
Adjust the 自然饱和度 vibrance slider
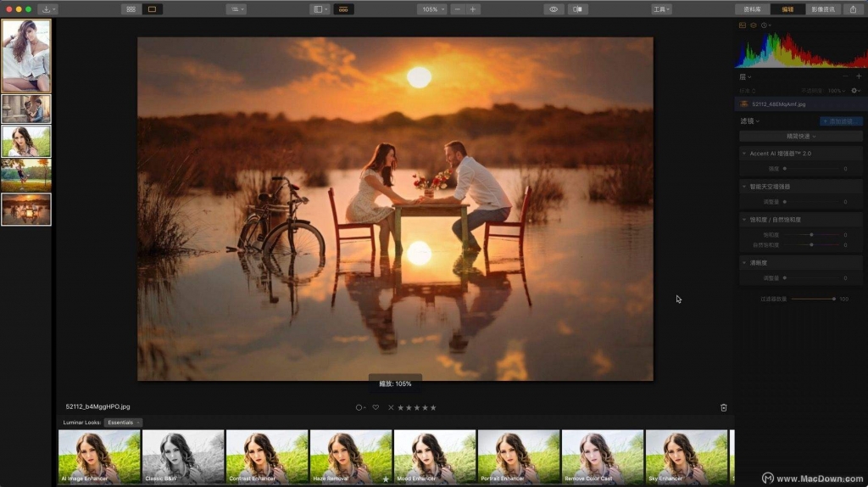pos(811,244)
